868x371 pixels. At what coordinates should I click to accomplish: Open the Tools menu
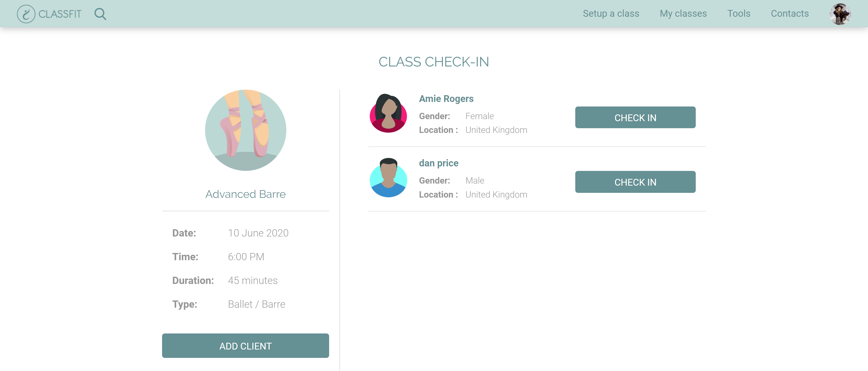pos(739,14)
